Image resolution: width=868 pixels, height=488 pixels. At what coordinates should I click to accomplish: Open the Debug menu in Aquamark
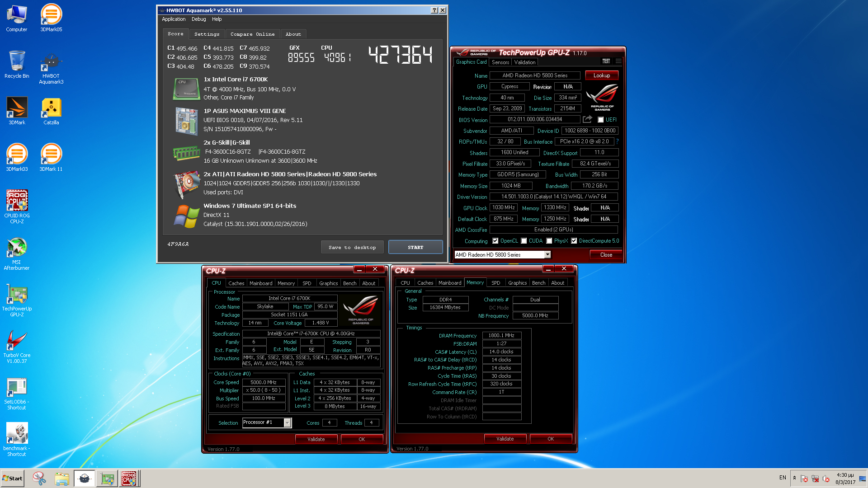click(x=198, y=19)
